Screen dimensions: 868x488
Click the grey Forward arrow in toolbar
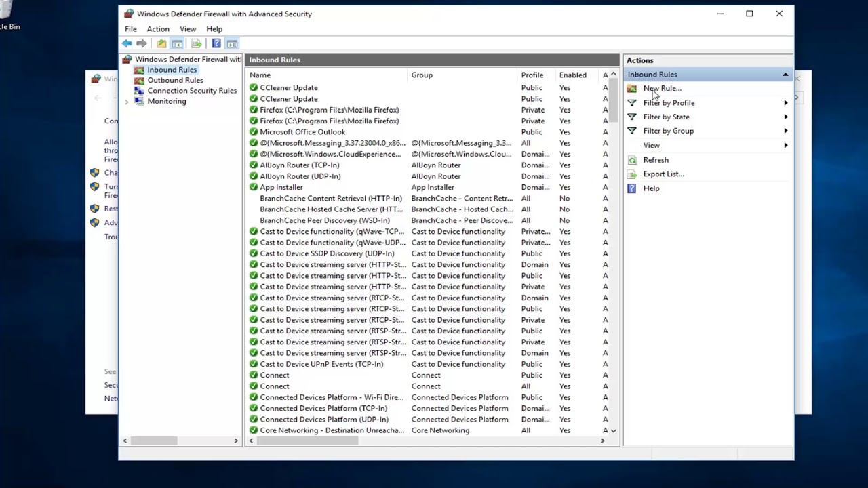point(142,43)
